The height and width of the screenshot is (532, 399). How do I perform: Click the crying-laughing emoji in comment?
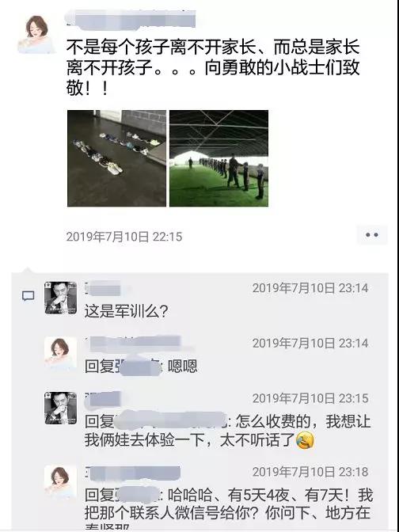coord(305,440)
